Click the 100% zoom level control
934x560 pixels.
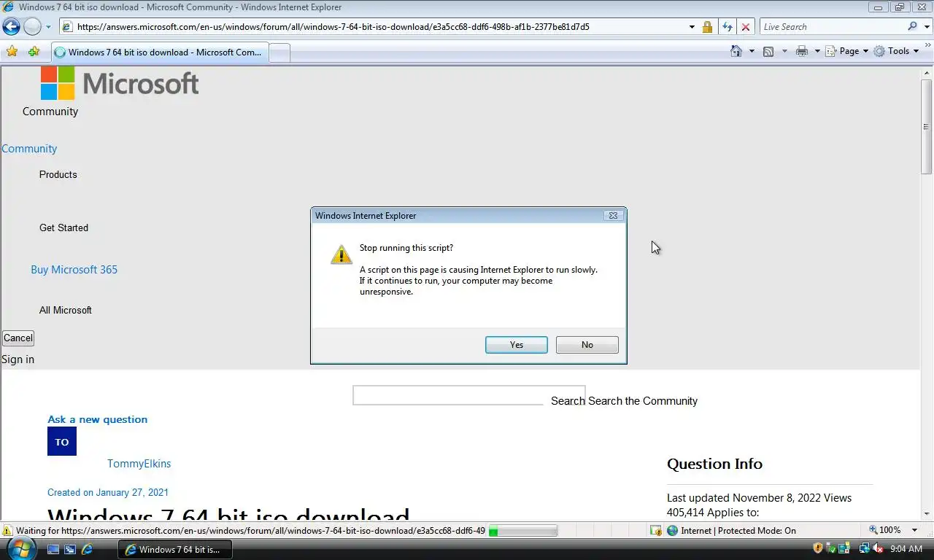884,530
